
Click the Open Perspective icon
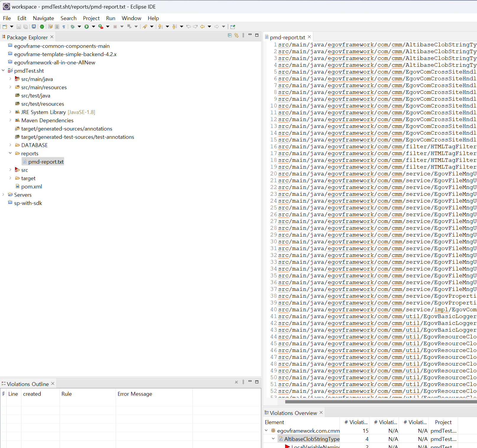(x=233, y=27)
